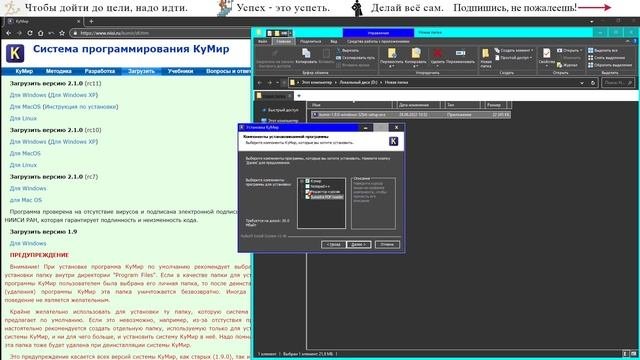Reload the KuMir web page
Screen dimensions: 640x360
pos(30,33)
